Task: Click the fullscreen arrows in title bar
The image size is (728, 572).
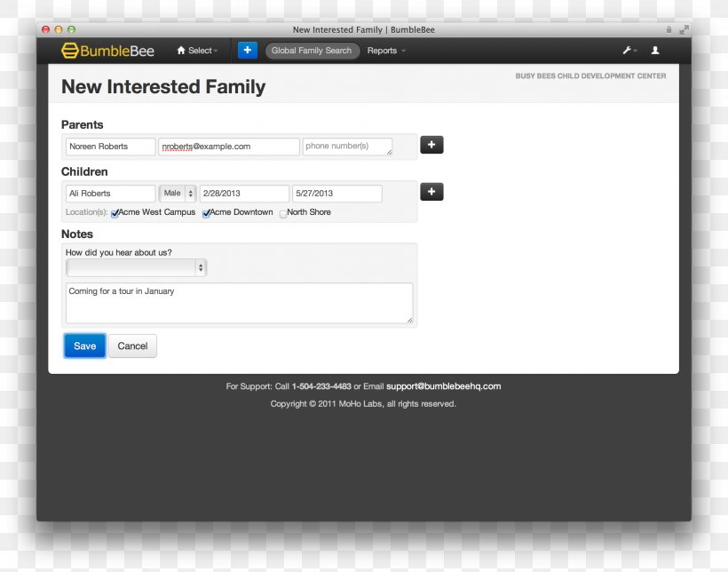Action: [684, 29]
